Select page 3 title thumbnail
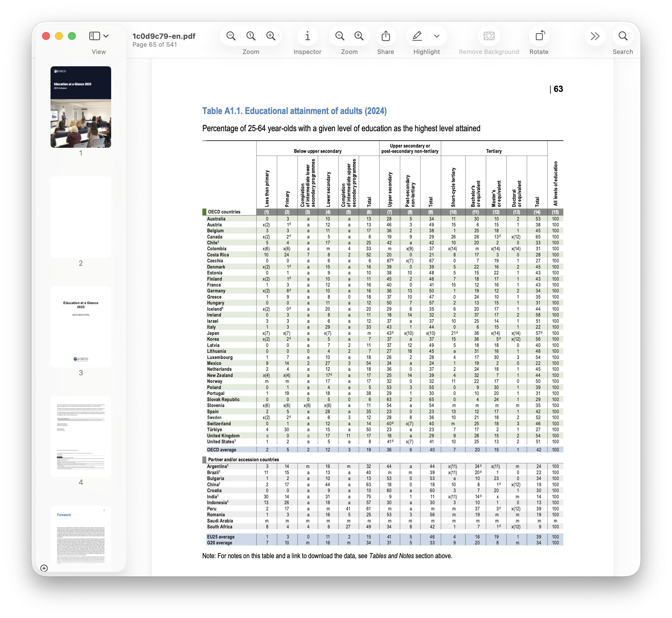This screenshot has height=618, width=672. point(81,327)
